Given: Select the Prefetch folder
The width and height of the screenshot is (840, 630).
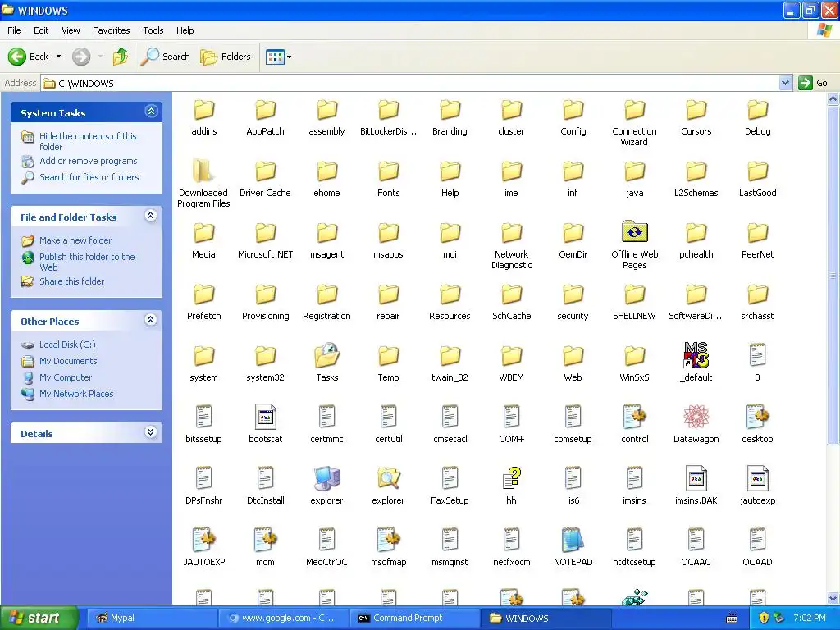Looking at the screenshot, I should pyautogui.click(x=203, y=294).
